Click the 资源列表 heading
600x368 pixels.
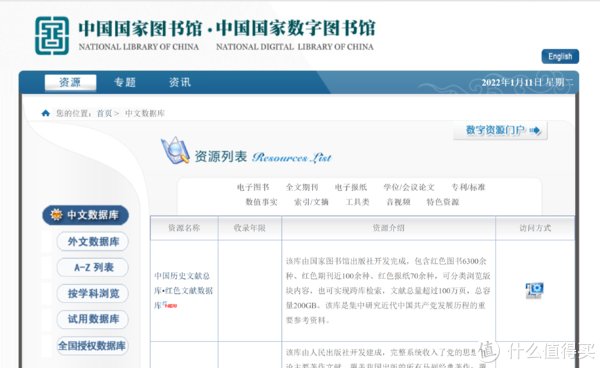[221, 156]
